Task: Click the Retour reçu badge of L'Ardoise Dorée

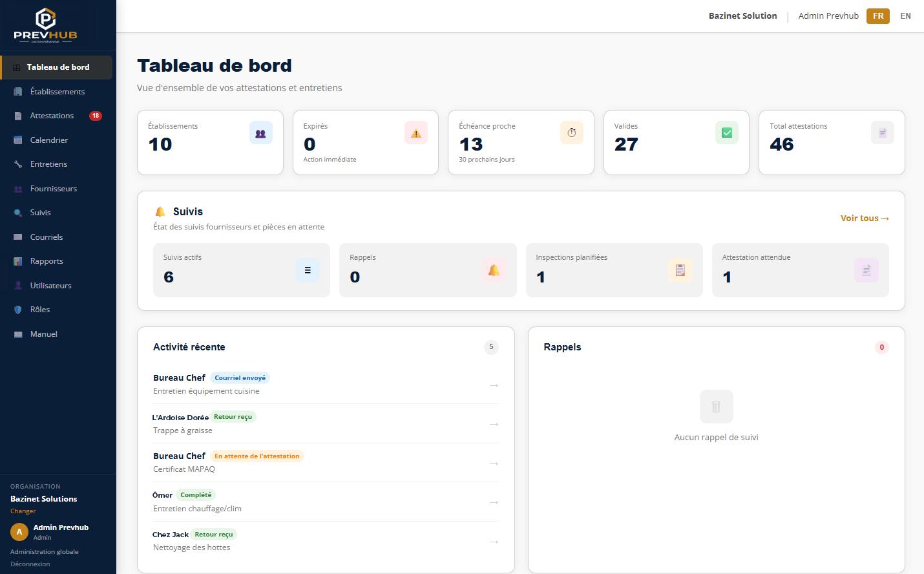Action: 233,417
